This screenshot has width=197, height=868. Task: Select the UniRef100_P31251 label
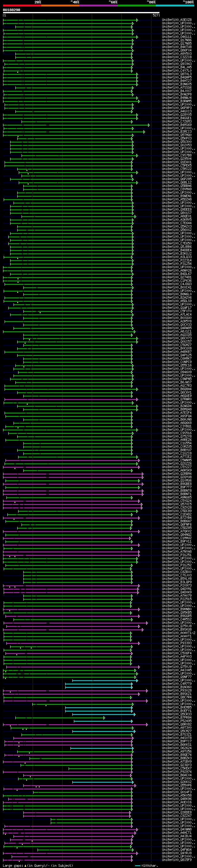click(x=177, y=555)
